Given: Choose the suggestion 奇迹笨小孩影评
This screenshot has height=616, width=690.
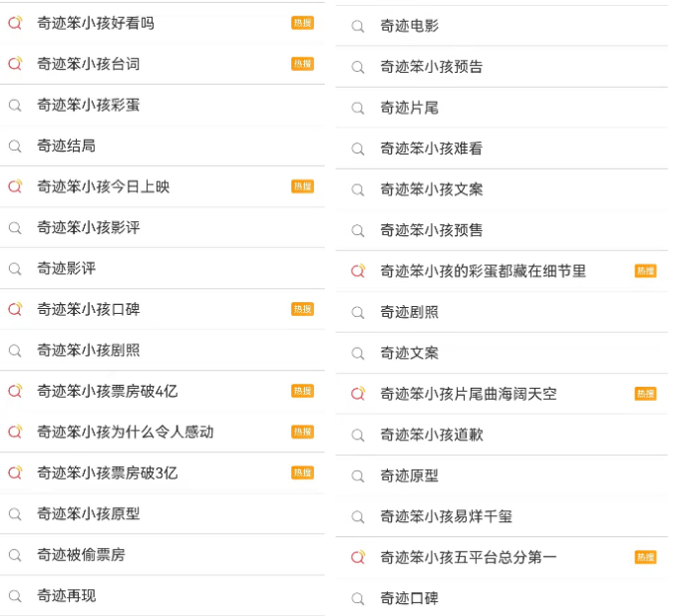Looking at the screenshot, I should tap(163, 228).
